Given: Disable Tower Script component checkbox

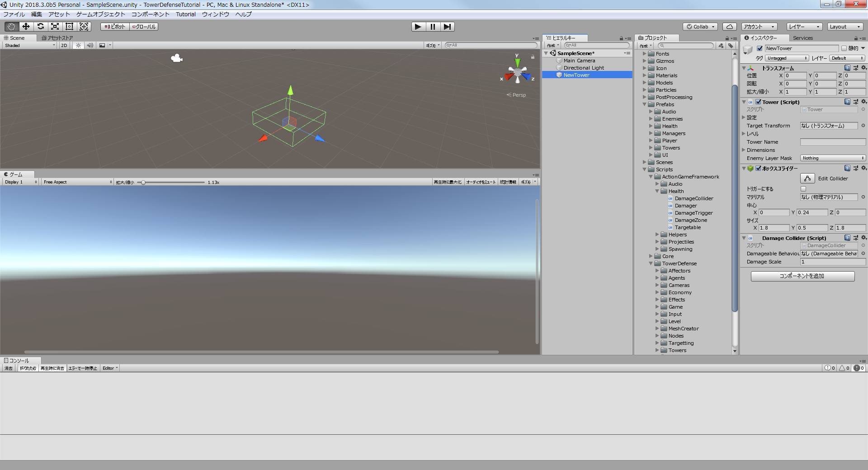Looking at the screenshot, I should coord(758,102).
